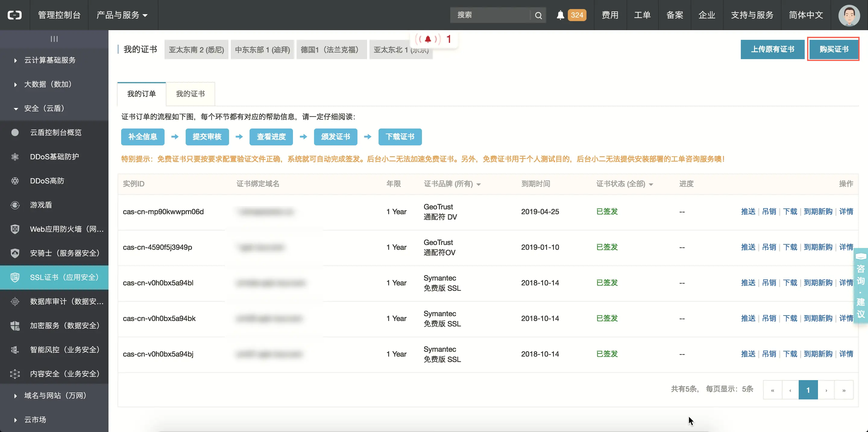
Task: Select Web应用防火墙 shield icon
Action: point(15,229)
